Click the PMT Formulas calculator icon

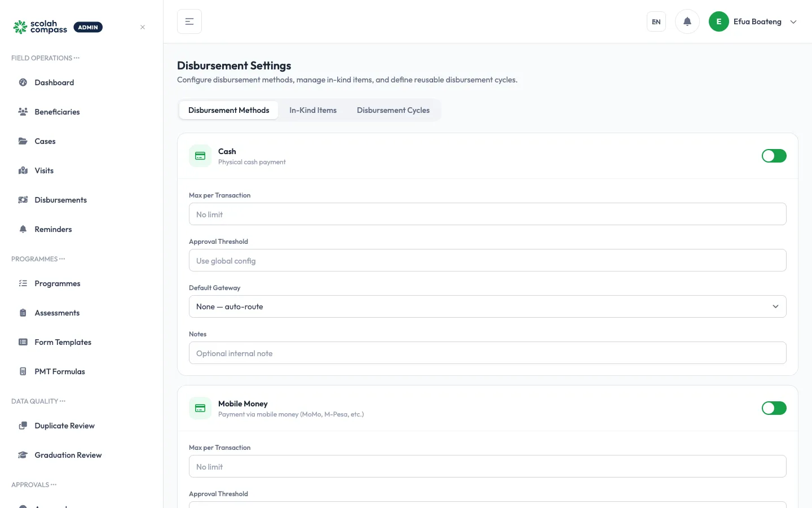pos(23,371)
